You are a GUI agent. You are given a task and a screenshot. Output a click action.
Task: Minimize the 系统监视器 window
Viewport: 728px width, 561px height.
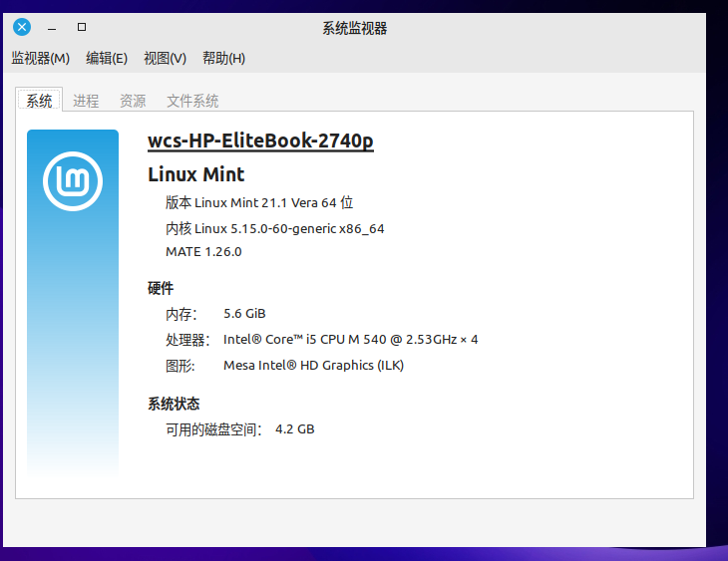pos(52,27)
